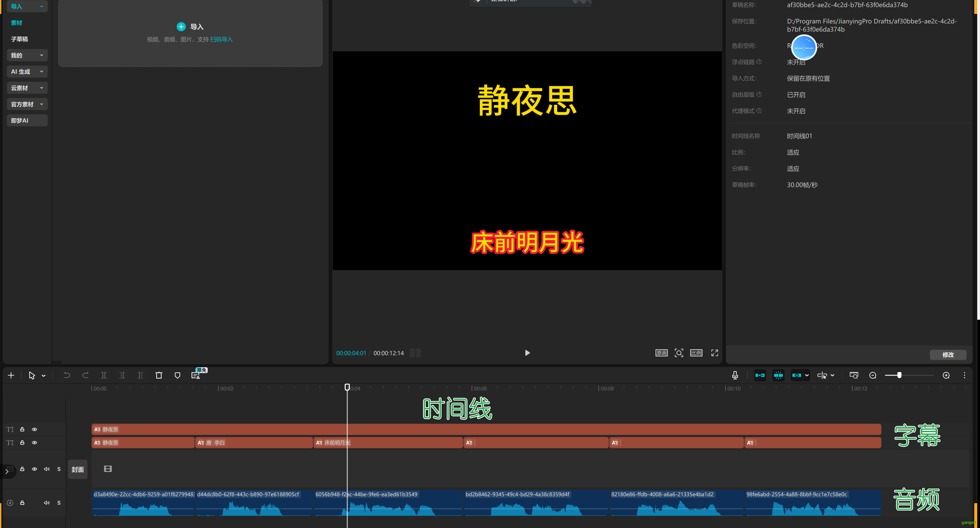Screen dimensions: 980x528
Task: Click the marker shield icon
Action: [177, 375]
